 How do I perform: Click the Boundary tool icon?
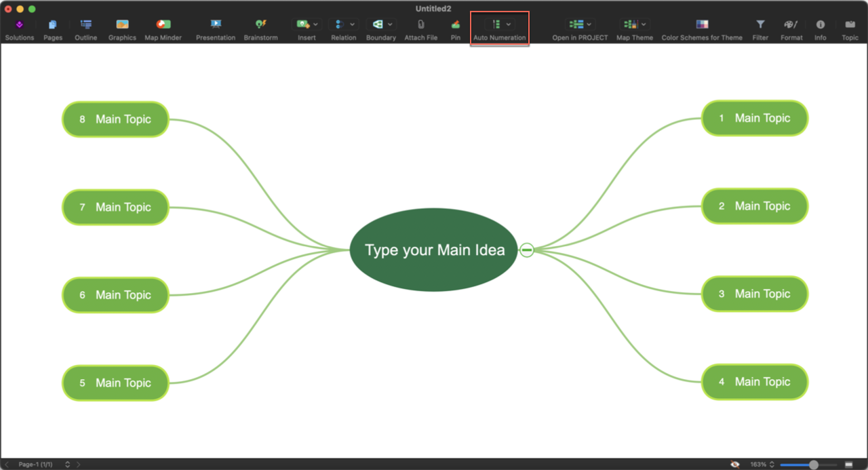tap(378, 24)
